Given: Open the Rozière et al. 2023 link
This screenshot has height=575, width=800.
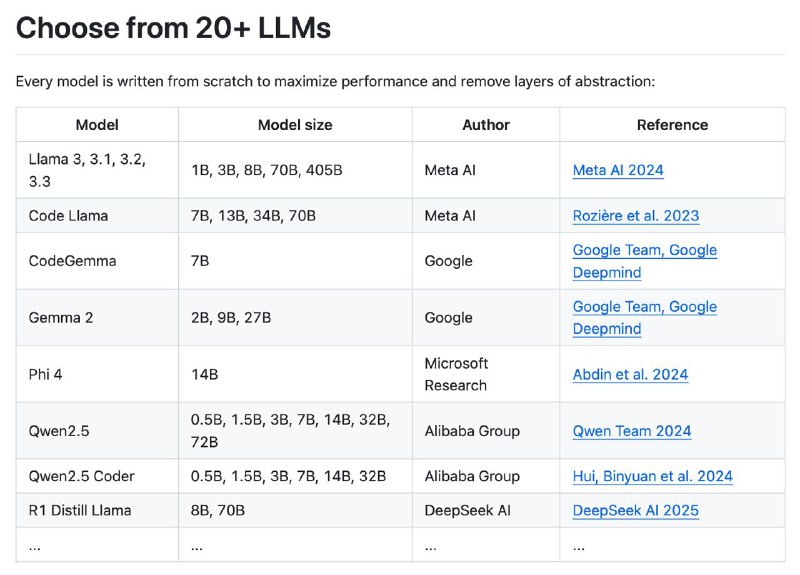Looking at the screenshot, I should [x=636, y=216].
